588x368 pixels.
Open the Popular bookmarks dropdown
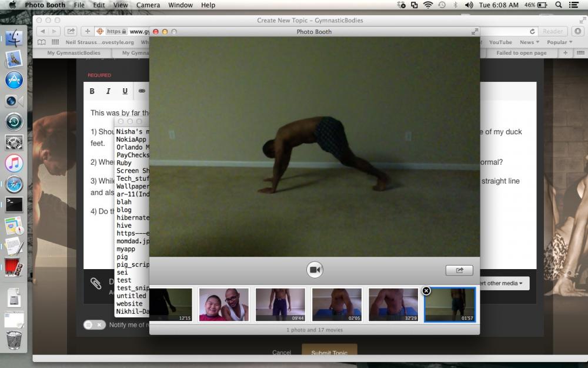coord(560,42)
